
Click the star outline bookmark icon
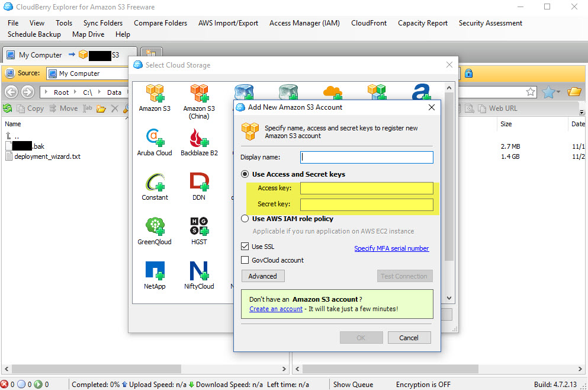click(530, 92)
